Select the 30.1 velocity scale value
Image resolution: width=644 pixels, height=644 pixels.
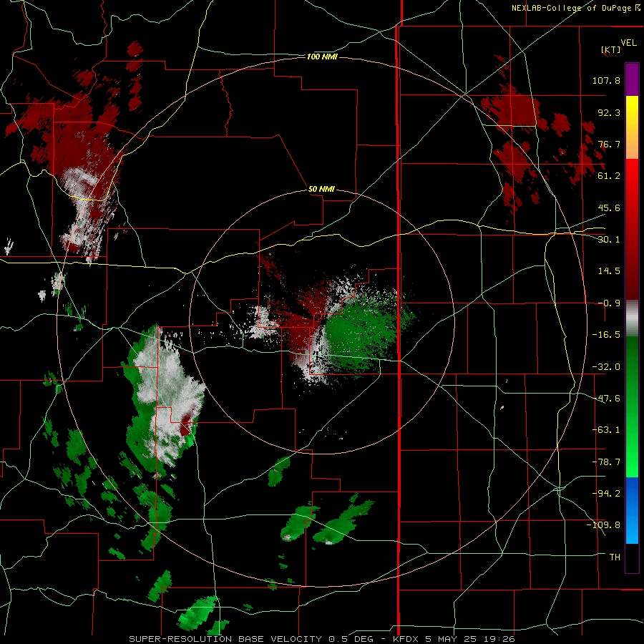(609, 240)
